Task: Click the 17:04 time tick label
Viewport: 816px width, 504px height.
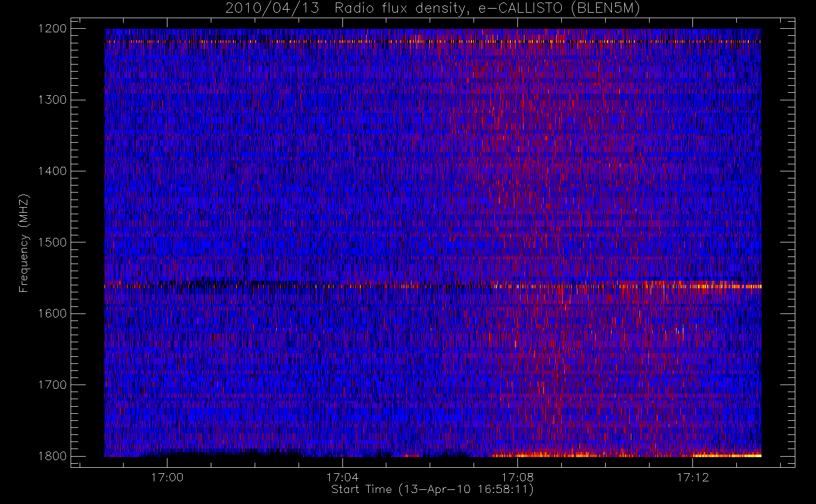Action: pyautogui.click(x=342, y=477)
